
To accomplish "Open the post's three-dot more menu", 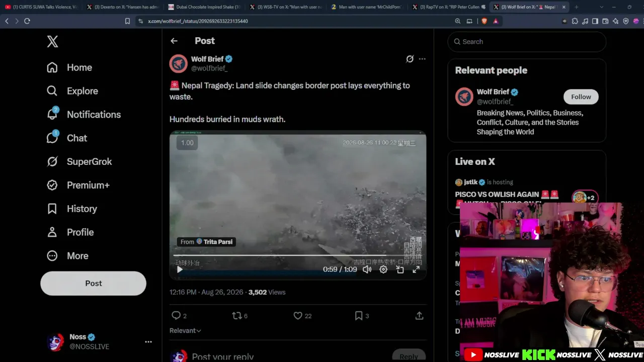I will (x=422, y=59).
